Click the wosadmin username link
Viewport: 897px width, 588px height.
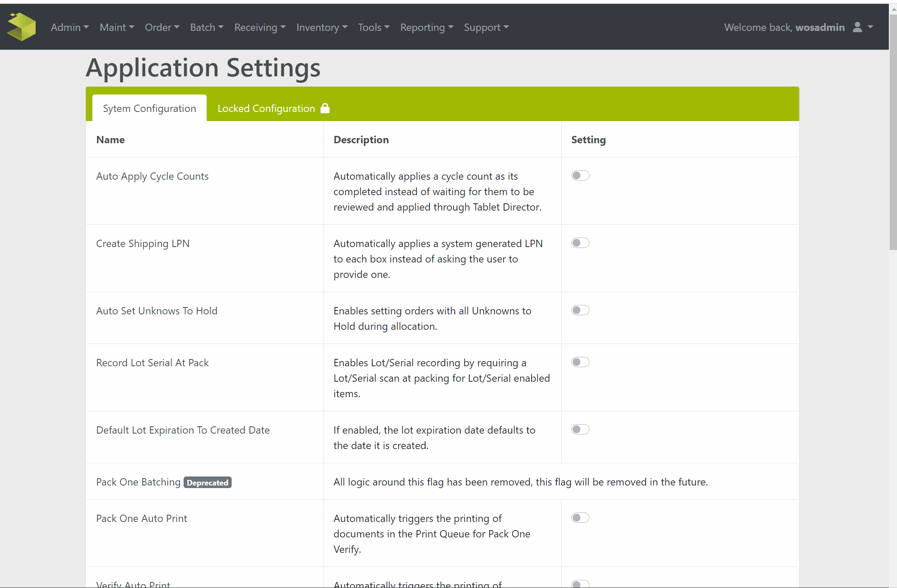(820, 27)
